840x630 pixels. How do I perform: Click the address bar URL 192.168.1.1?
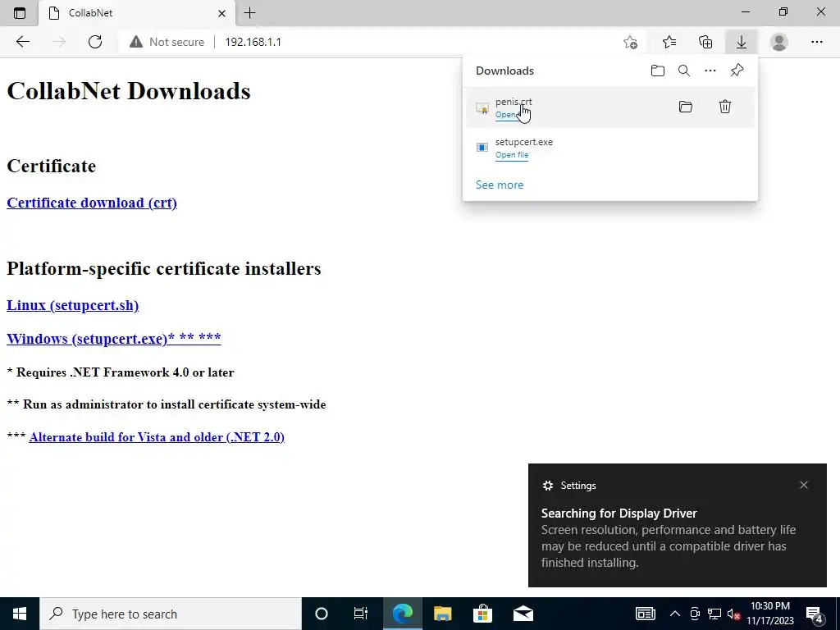click(253, 42)
